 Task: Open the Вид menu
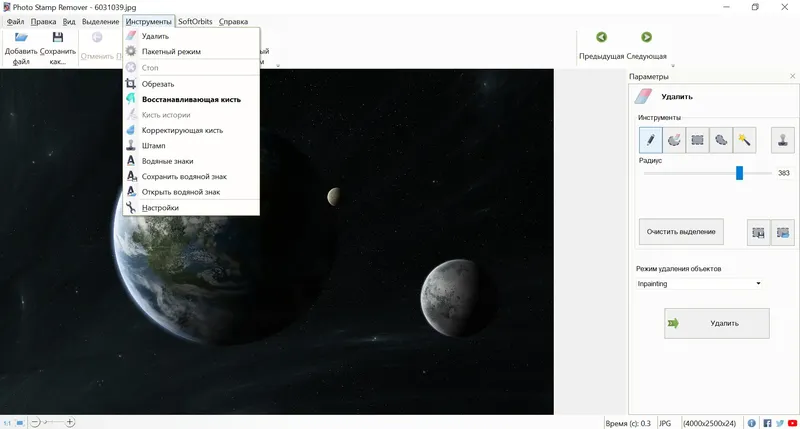coord(69,21)
